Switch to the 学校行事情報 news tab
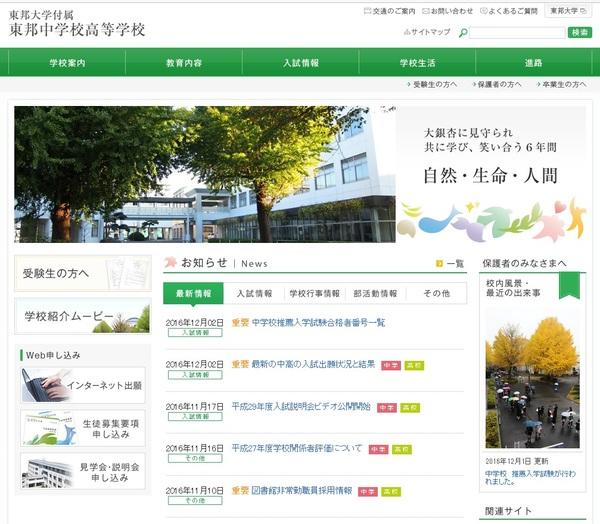The image size is (600, 524). 314,294
